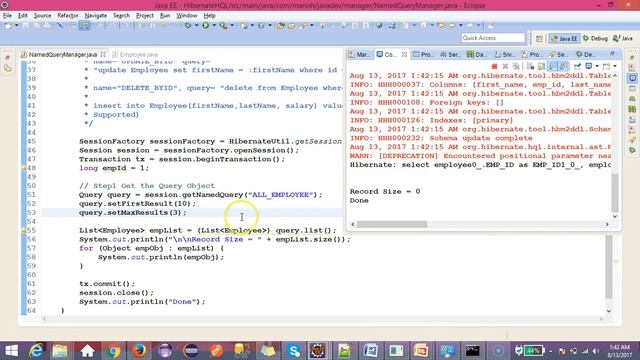640x360 pixels.
Task: Open the Source menu
Action: click(x=42, y=16)
